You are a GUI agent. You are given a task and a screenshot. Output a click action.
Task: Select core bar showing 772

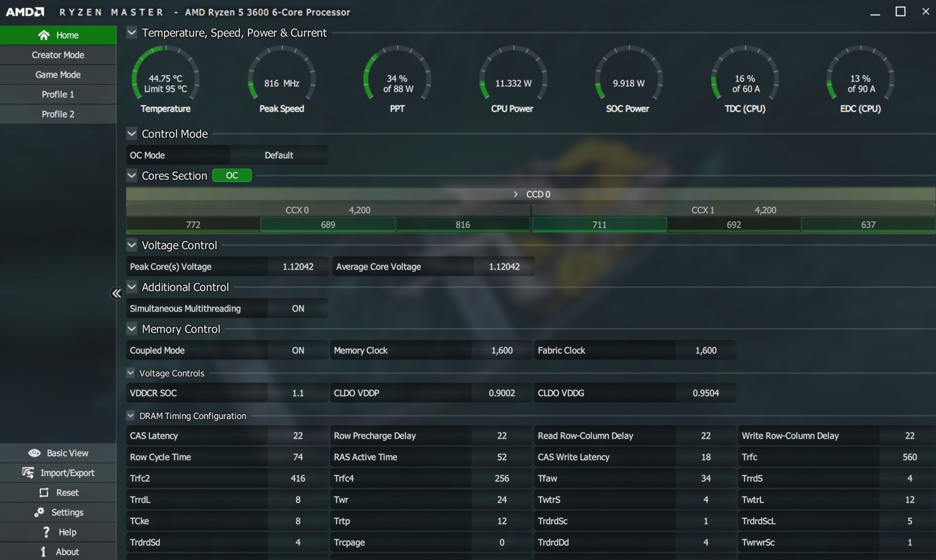194,224
